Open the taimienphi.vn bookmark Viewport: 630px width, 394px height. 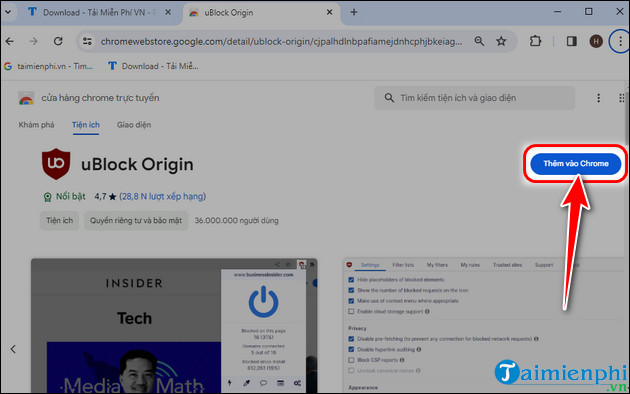[48, 66]
